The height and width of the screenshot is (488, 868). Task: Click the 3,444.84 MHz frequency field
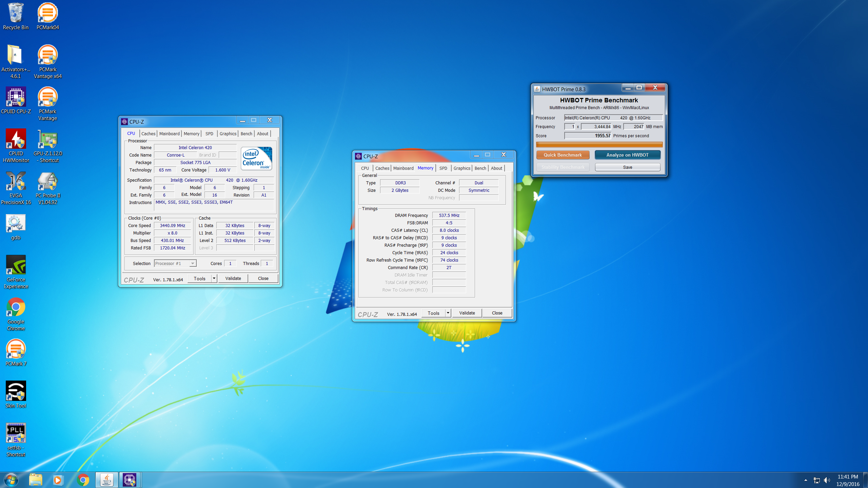click(x=596, y=126)
